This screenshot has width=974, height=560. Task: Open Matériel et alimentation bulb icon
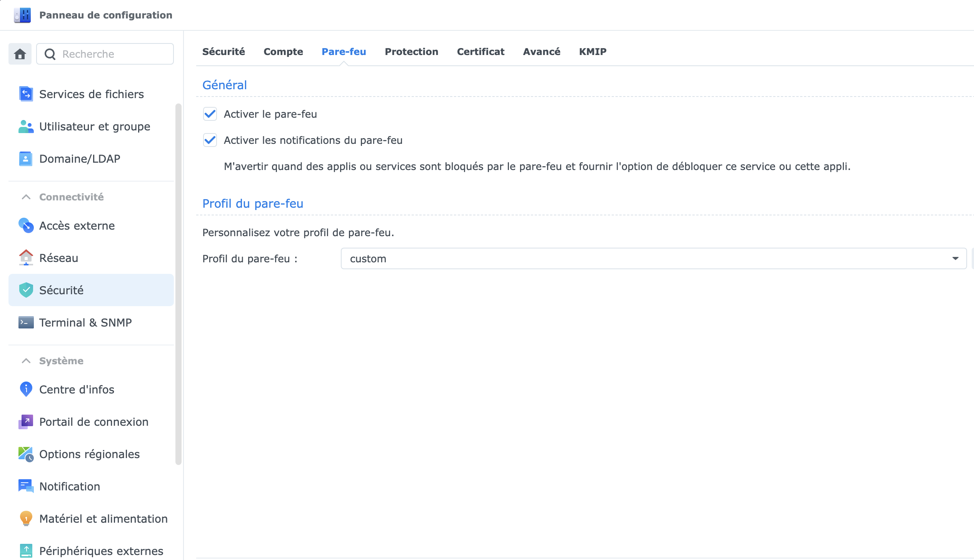pos(26,519)
